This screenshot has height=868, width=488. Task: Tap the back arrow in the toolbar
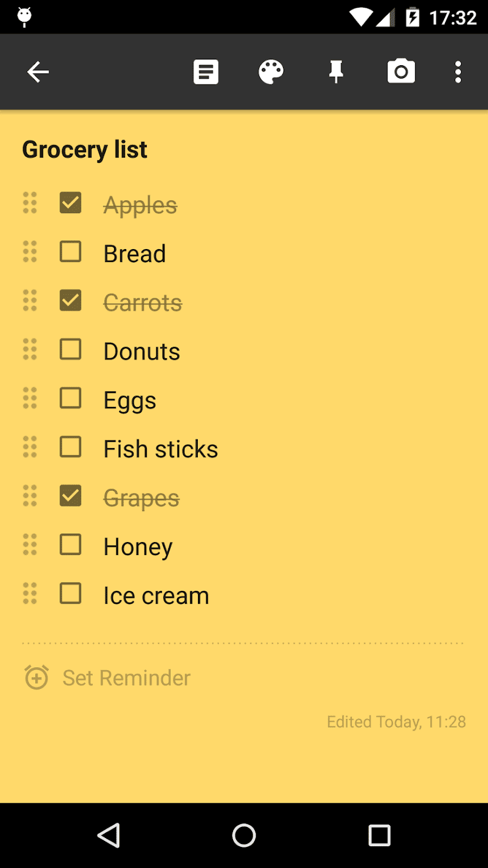38,72
